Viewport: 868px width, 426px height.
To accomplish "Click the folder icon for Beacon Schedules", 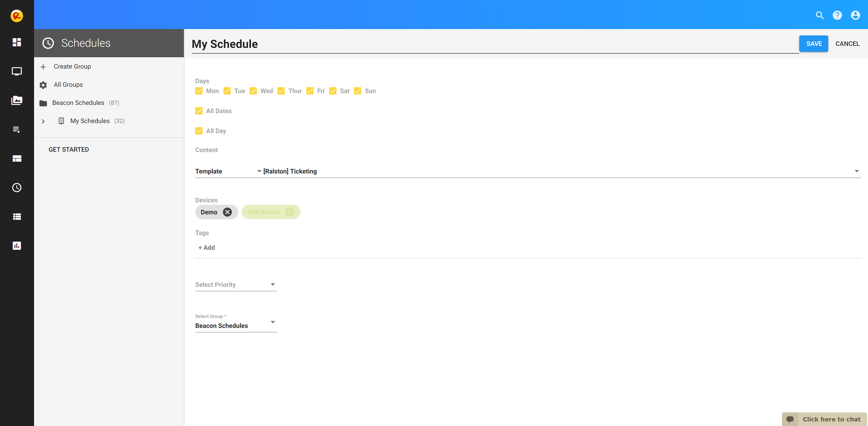I will pos(43,103).
